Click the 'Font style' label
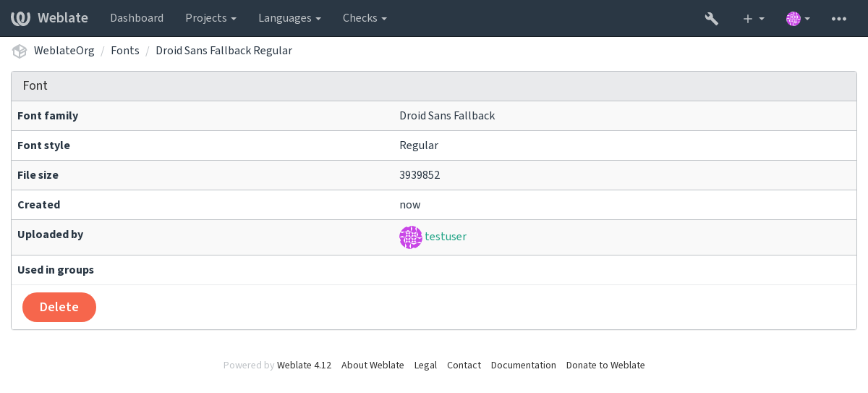The image size is (868, 393). tap(43, 145)
